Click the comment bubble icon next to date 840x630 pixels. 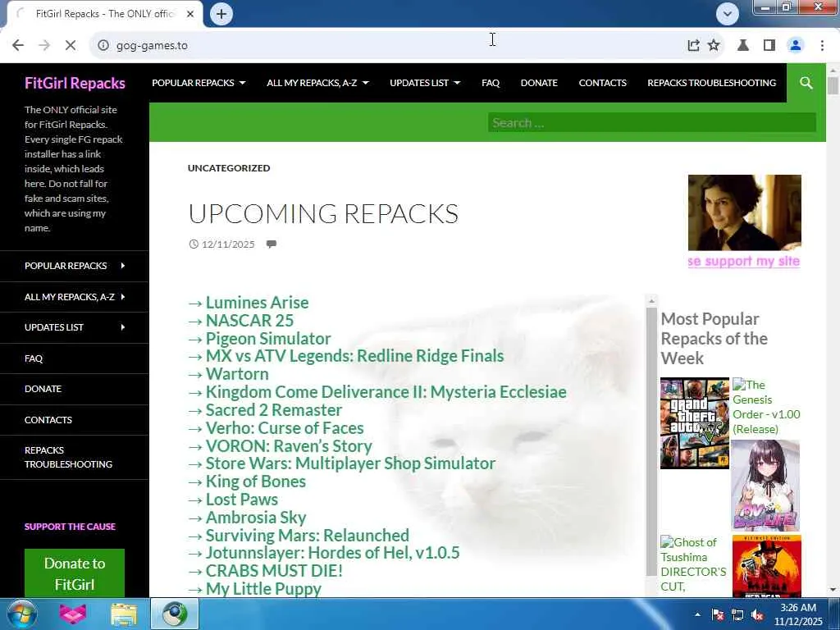click(272, 244)
